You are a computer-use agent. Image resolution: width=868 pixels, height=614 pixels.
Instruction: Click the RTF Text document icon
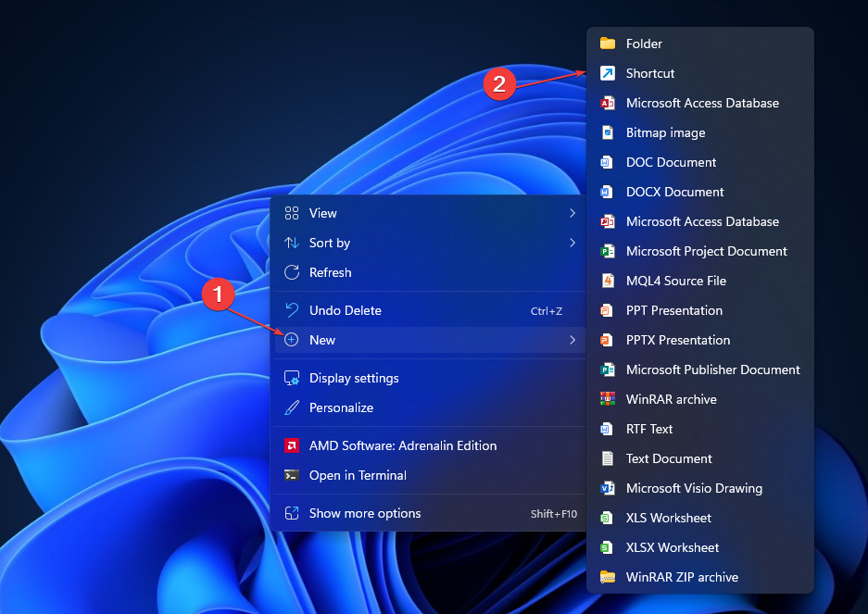(608, 429)
